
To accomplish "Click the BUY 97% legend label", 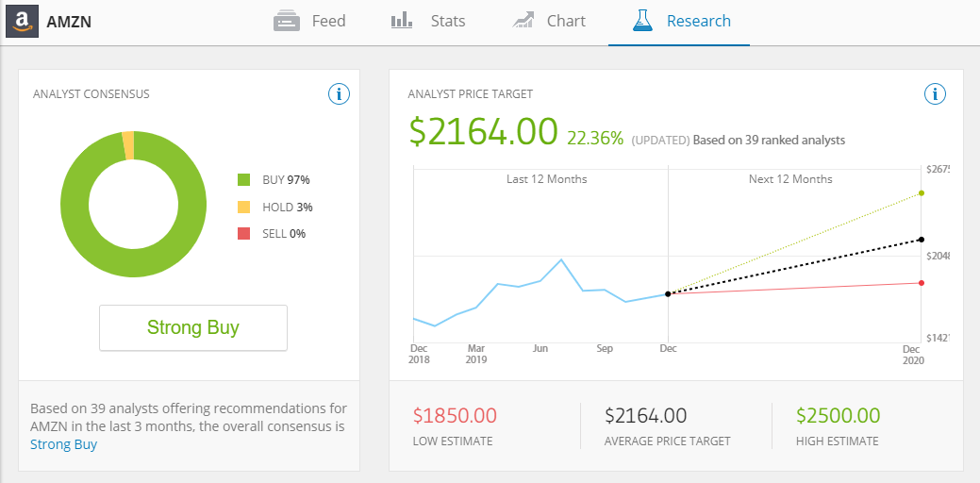I will (286, 180).
